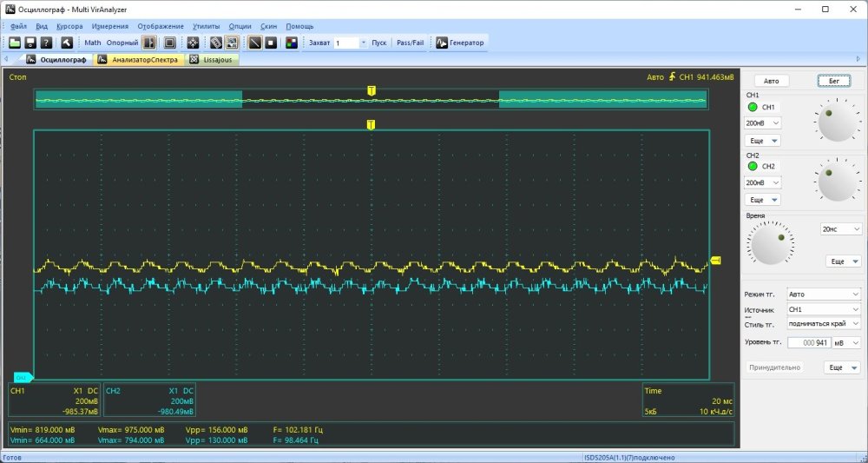The height and width of the screenshot is (463, 868).
Task: Click the open file folder icon
Action: (x=15, y=43)
